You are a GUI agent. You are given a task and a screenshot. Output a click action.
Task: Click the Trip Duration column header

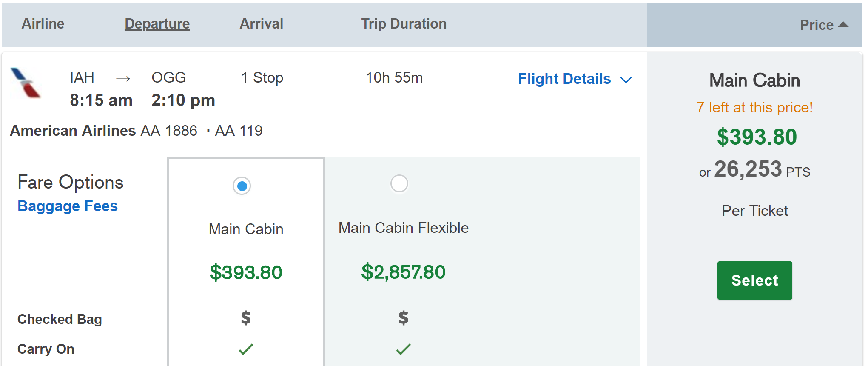404,24
